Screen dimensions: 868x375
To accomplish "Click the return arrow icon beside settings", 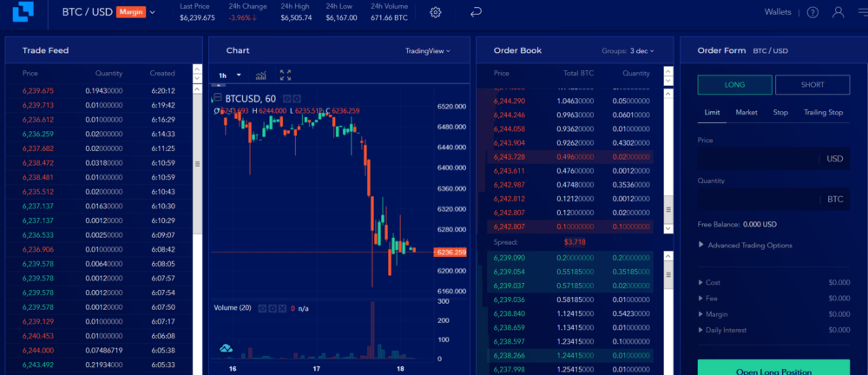I will [x=476, y=12].
